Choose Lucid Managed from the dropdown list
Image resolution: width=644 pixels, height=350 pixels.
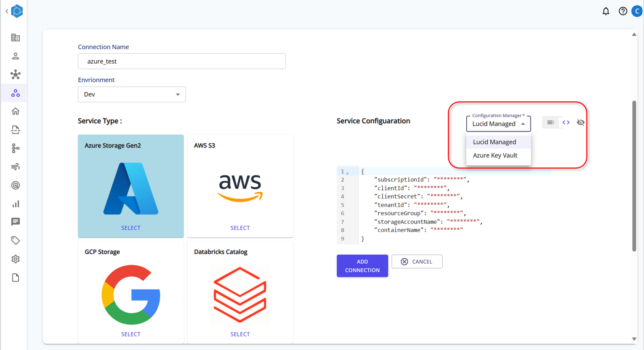[498, 142]
